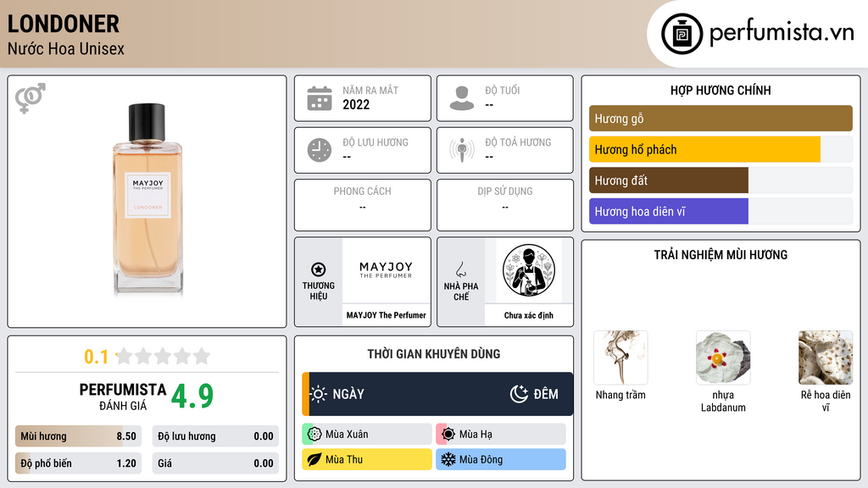Click the perfumista.vn perfume bottle logo icon
Image resolution: width=868 pixels, height=488 pixels.
coord(682,34)
